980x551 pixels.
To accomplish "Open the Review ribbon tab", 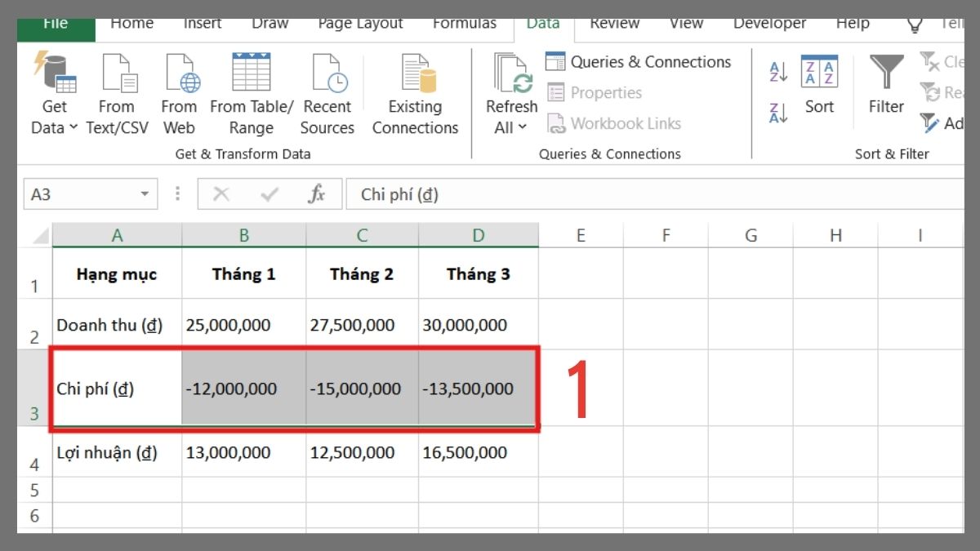I will click(614, 24).
